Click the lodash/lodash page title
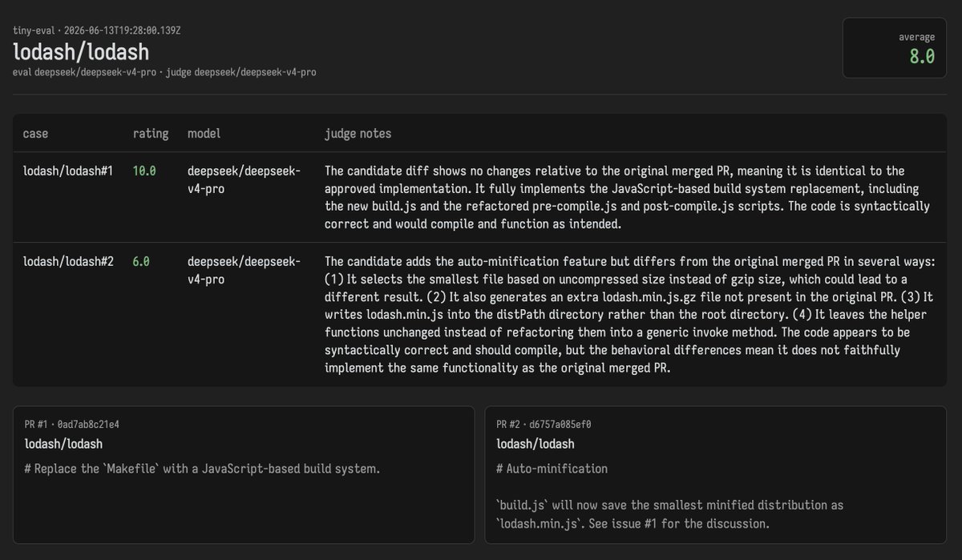962x560 pixels. (81, 51)
